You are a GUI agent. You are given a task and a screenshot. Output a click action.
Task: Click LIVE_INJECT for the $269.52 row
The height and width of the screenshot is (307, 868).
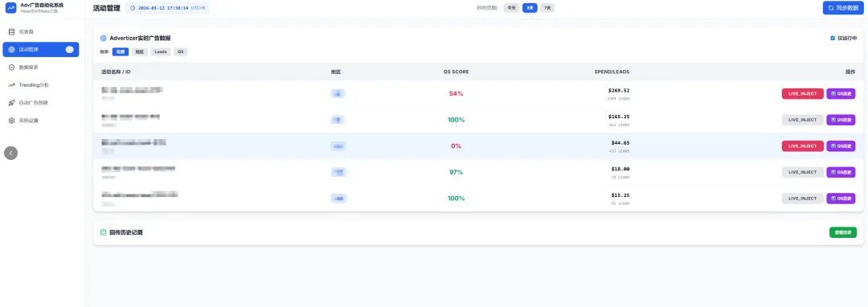[x=803, y=93]
